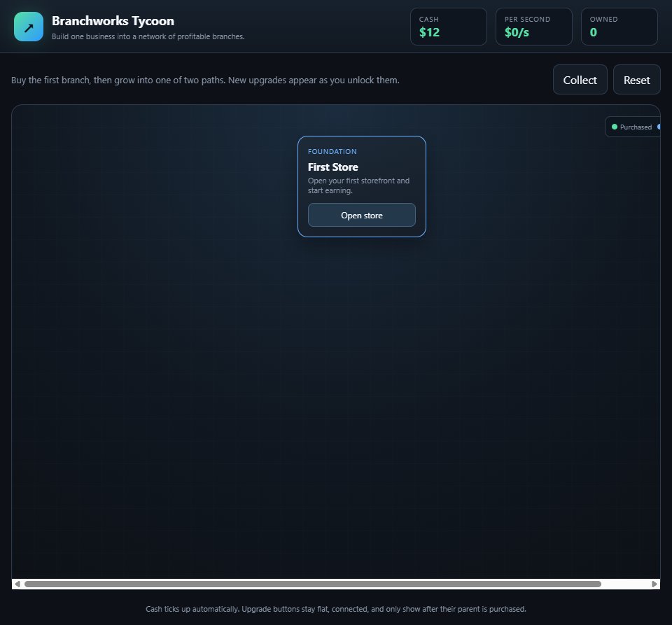Click the horizontal scrollbar thumb
This screenshot has width=672, height=625.
click(313, 584)
